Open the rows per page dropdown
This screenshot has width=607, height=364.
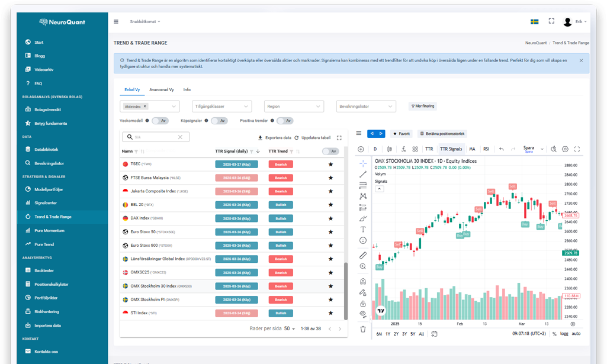click(290, 328)
